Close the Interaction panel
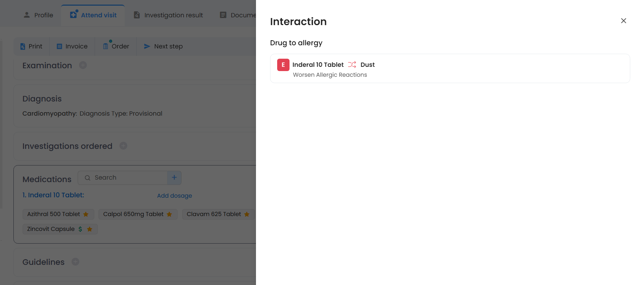The height and width of the screenshot is (285, 644). coord(623,21)
